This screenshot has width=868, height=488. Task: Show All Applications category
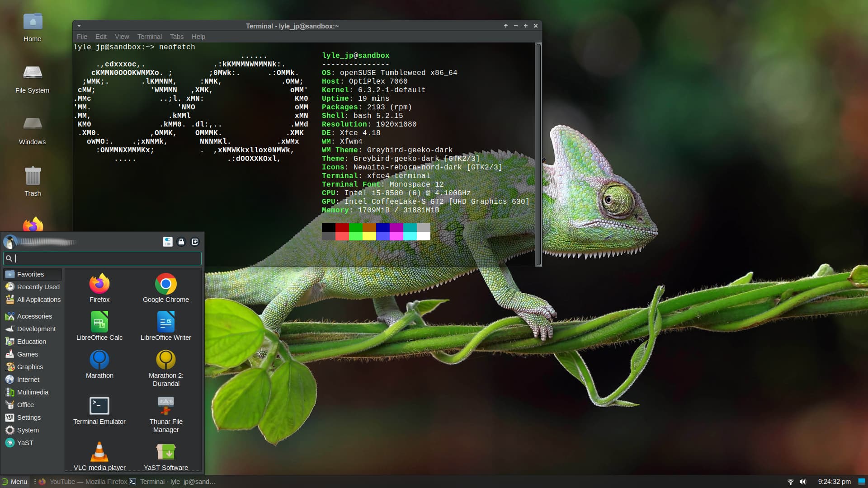click(x=38, y=300)
